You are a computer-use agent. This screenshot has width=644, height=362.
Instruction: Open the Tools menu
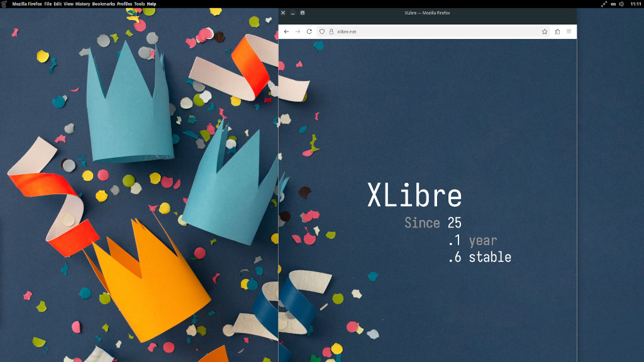tap(139, 4)
